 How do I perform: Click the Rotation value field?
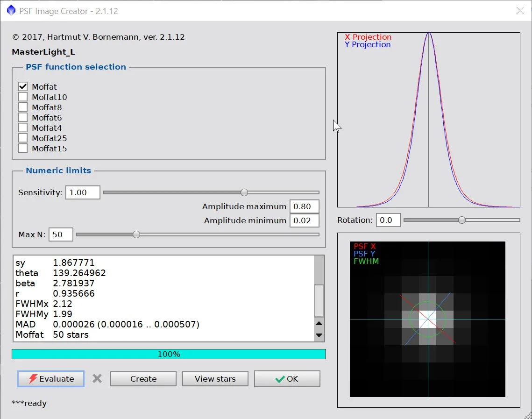point(388,220)
